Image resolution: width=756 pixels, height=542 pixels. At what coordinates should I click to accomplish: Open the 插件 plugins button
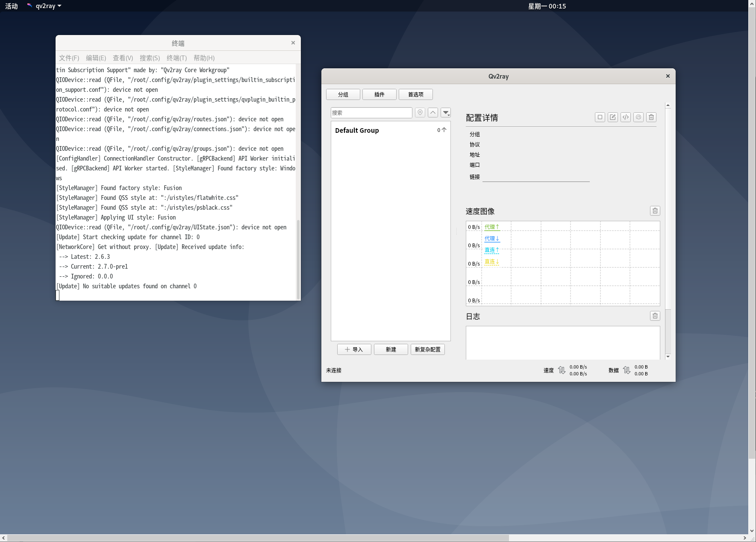click(379, 94)
